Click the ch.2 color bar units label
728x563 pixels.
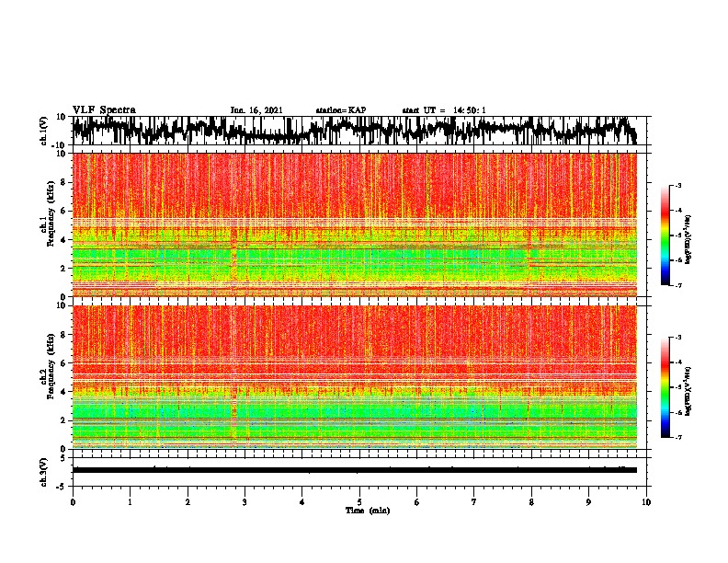tap(688, 391)
